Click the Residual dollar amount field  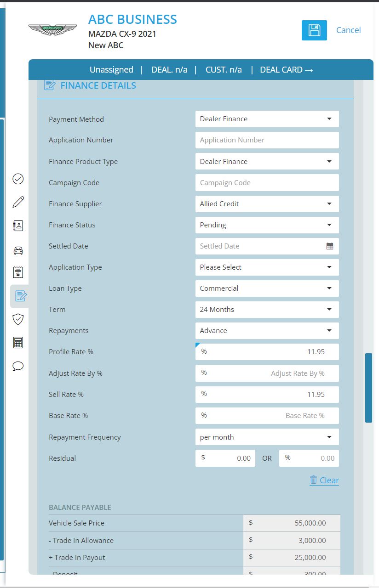tap(225, 458)
